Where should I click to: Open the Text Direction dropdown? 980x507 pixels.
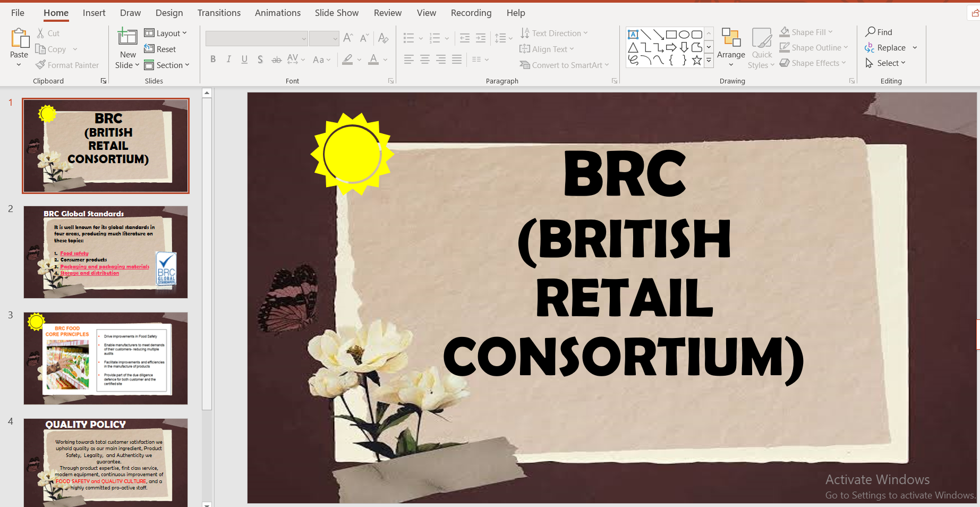click(554, 33)
